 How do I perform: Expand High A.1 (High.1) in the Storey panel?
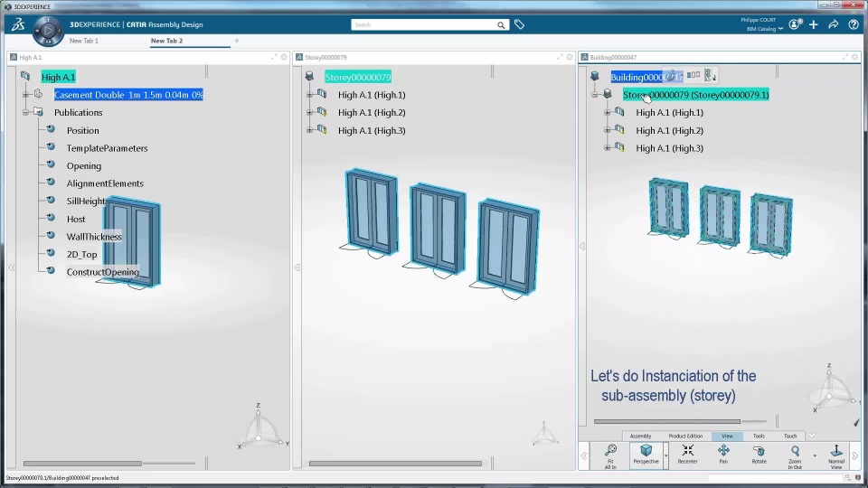[x=310, y=95]
